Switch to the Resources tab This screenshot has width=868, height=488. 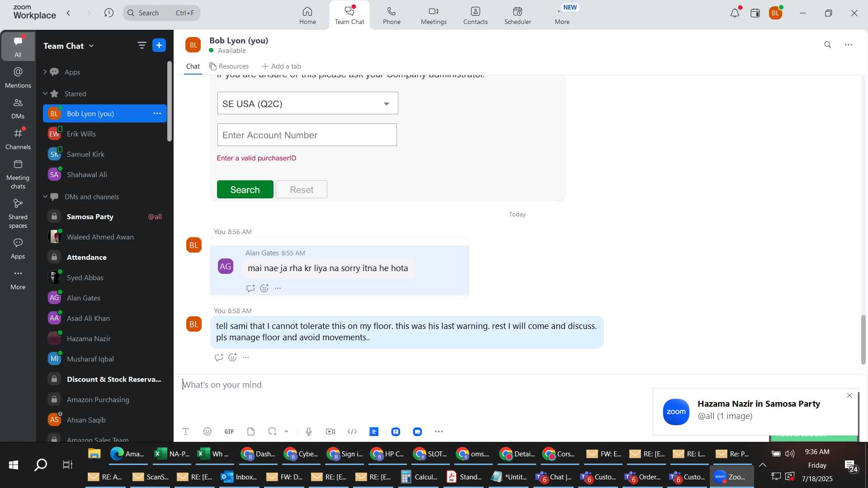(229, 66)
